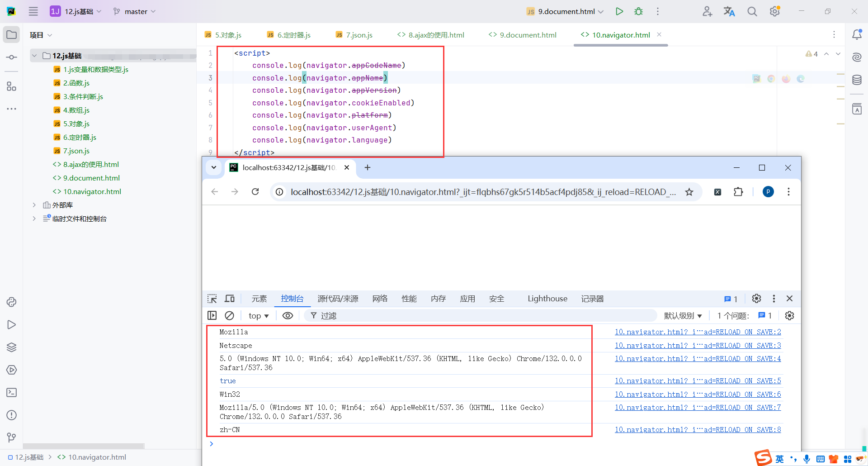Viewport: 868px width, 466px height.
Task: Open Search Everywhere magnifier in PyCharm
Action: click(x=752, y=11)
